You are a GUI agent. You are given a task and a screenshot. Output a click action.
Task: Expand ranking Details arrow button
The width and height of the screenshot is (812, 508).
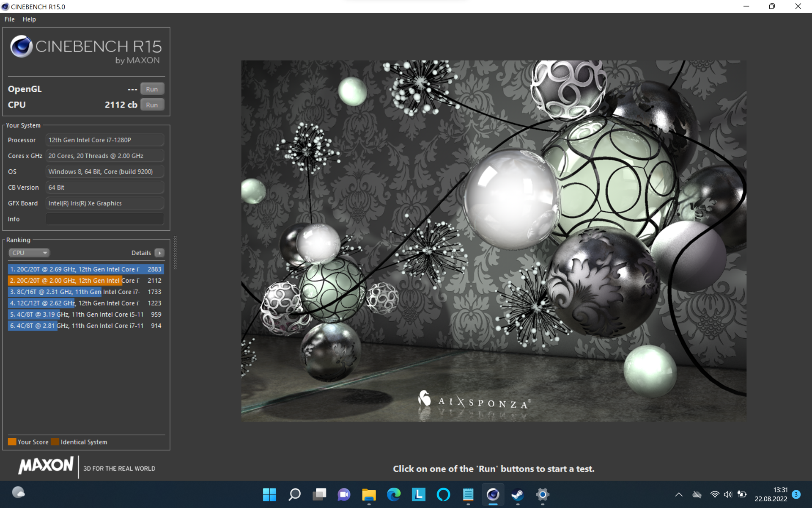159,253
